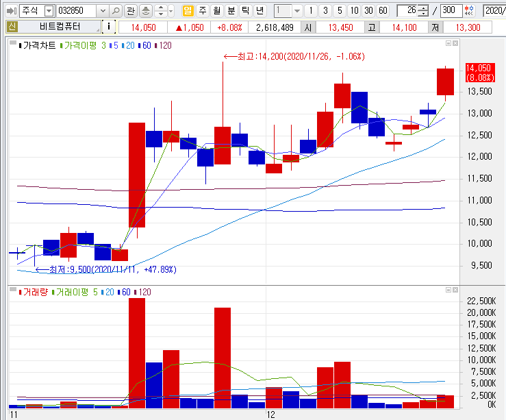Click the 60 moving average price legend
The height and width of the screenshot is (420, 506).
pyautogui.click(x=144, y=45)
